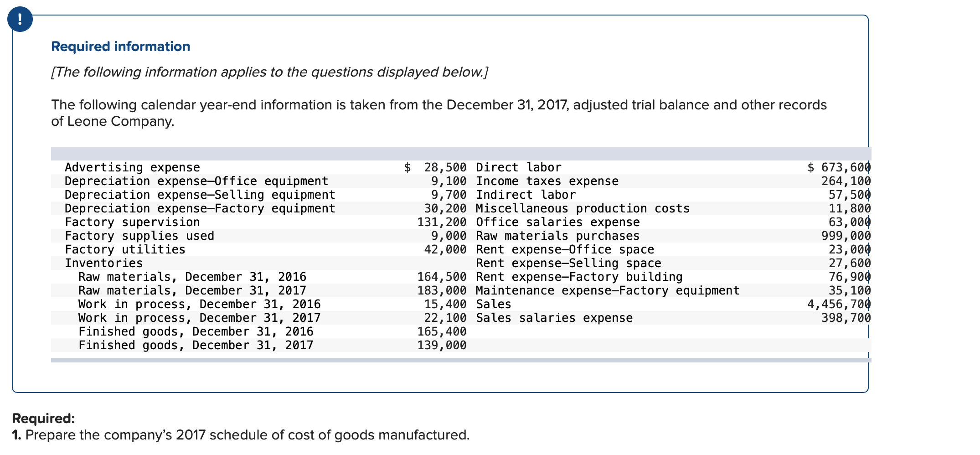The height and width of the screenshot is (455, 980).
Task: Click the 9,000 factory supplies amount
Action: click(449, 236)
